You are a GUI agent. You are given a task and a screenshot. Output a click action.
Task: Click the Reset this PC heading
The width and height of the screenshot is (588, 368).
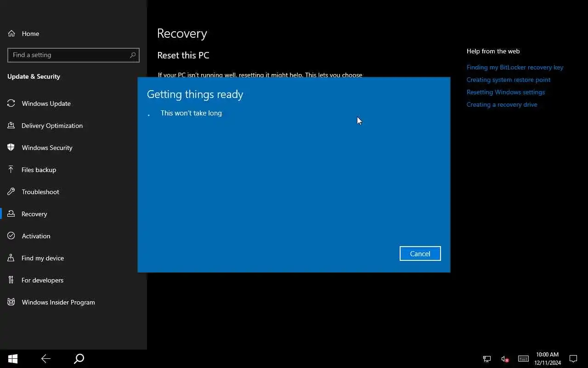[183, 55]
